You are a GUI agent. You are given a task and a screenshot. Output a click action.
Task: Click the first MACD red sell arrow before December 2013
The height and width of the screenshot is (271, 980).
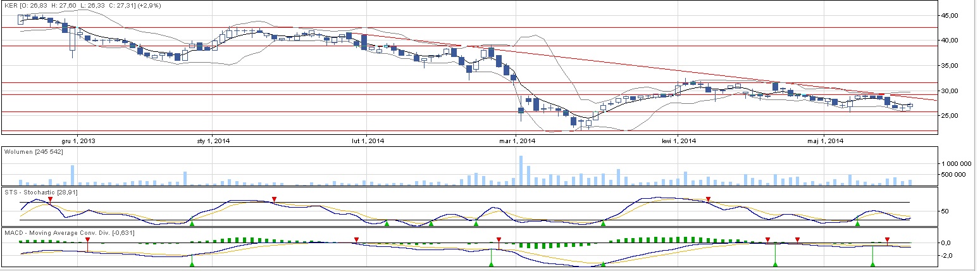click(x=88, y=240)
